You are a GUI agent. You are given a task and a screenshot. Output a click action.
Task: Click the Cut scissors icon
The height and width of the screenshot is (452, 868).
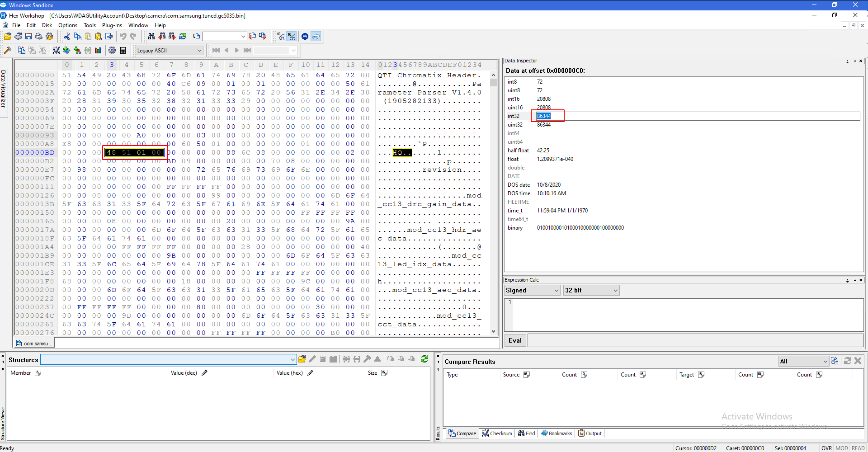[x=67, y=37]
